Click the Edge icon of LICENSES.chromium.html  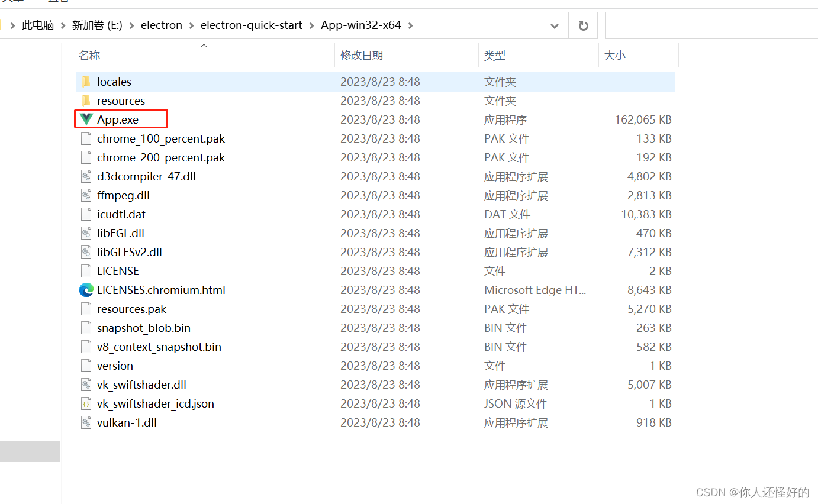tap(86, 290)
